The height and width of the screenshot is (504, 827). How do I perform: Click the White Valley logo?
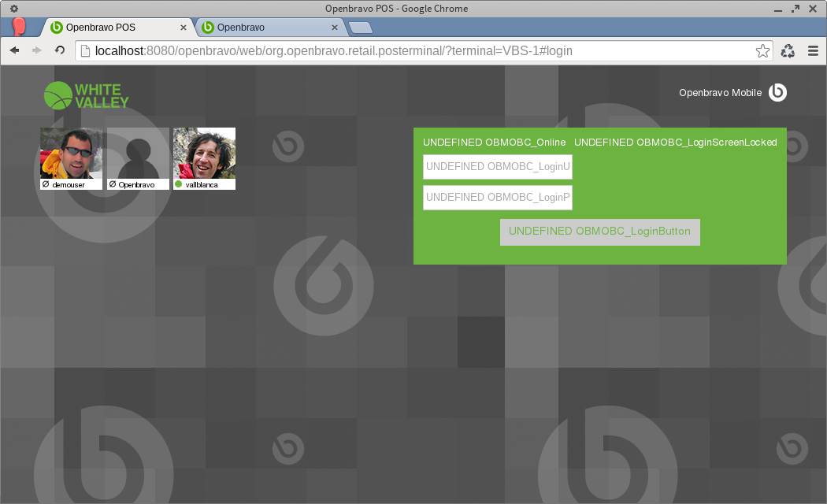pyautogui.click(x=87, y=95)
